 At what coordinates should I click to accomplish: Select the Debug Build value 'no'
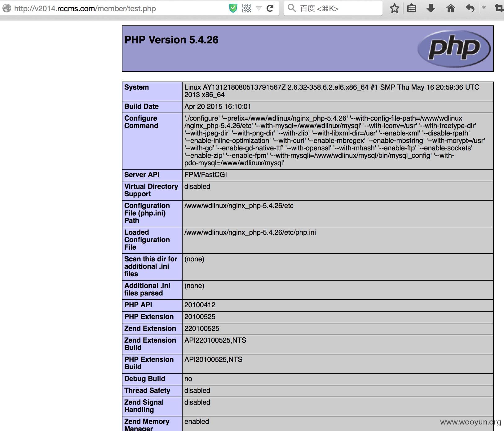[x=188, y=379]
